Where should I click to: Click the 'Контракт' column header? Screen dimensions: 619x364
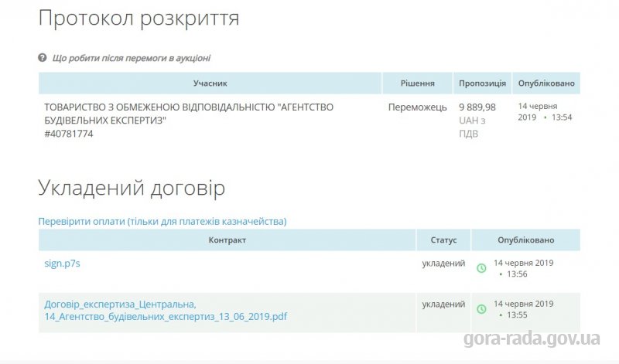(227, 240)
